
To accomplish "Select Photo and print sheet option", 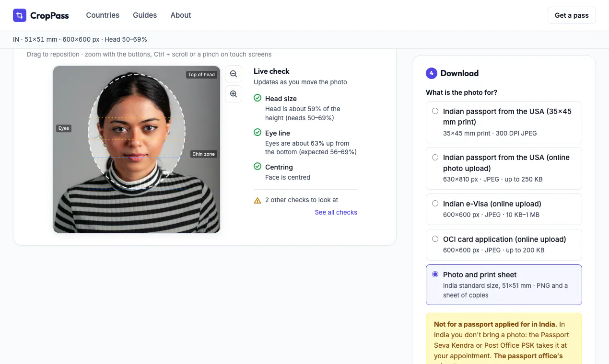I will pos(504,284).
